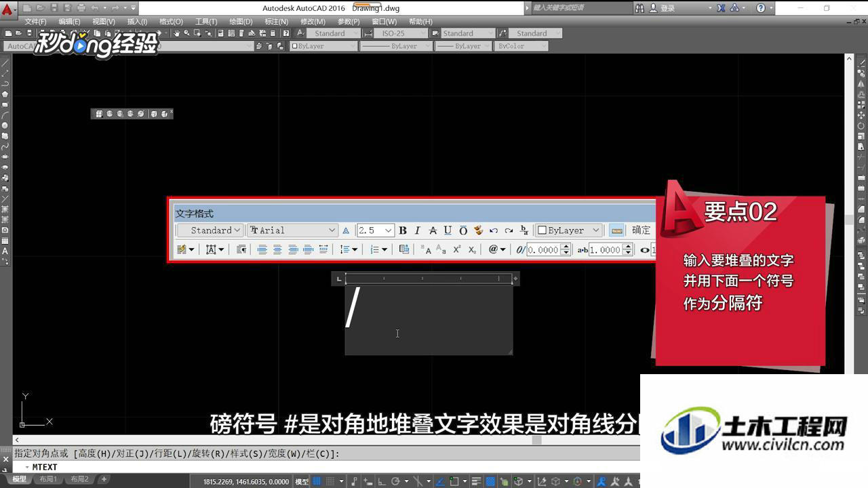Open the MText justification dropdown

pyautogui.click(x=215, y=249)
